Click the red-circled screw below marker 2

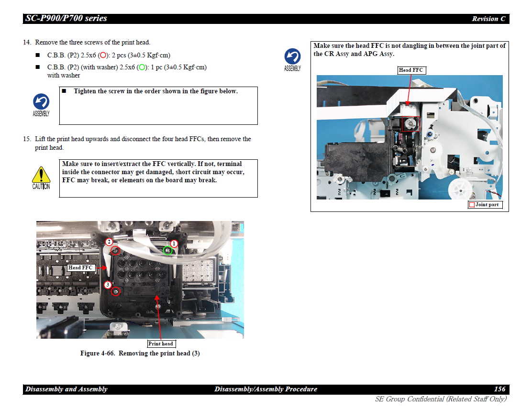click(115, 251)
